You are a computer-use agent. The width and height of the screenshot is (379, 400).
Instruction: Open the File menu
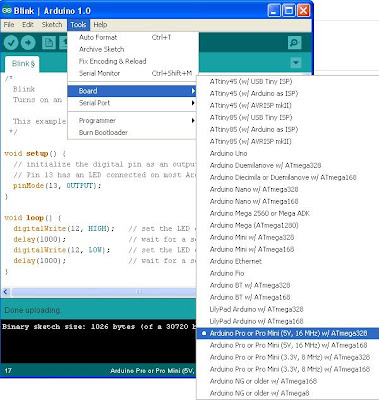coord(9,25)
